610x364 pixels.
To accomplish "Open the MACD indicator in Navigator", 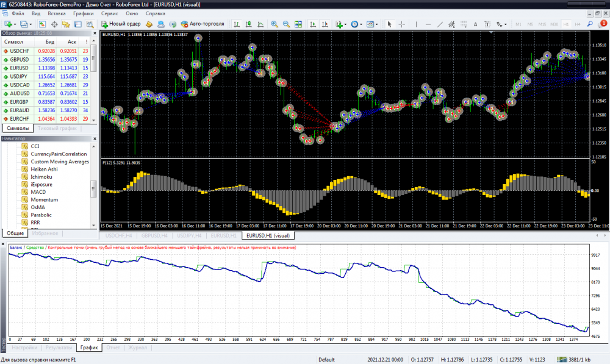I will point(38,192).
